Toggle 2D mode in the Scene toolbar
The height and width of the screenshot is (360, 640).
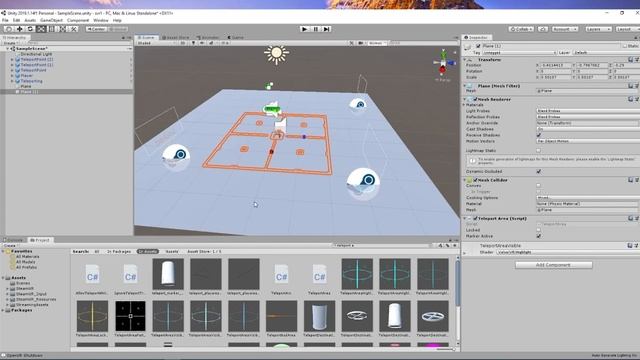click(183, 43)
